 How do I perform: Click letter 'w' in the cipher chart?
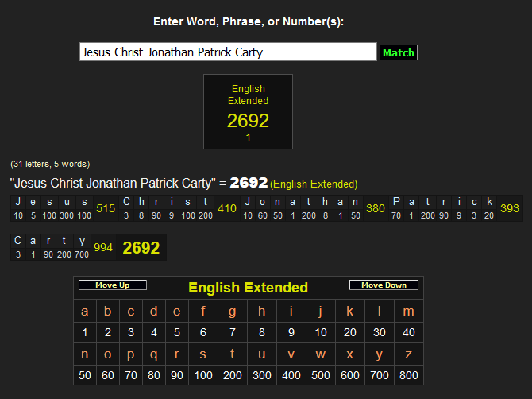click(320, 353)
